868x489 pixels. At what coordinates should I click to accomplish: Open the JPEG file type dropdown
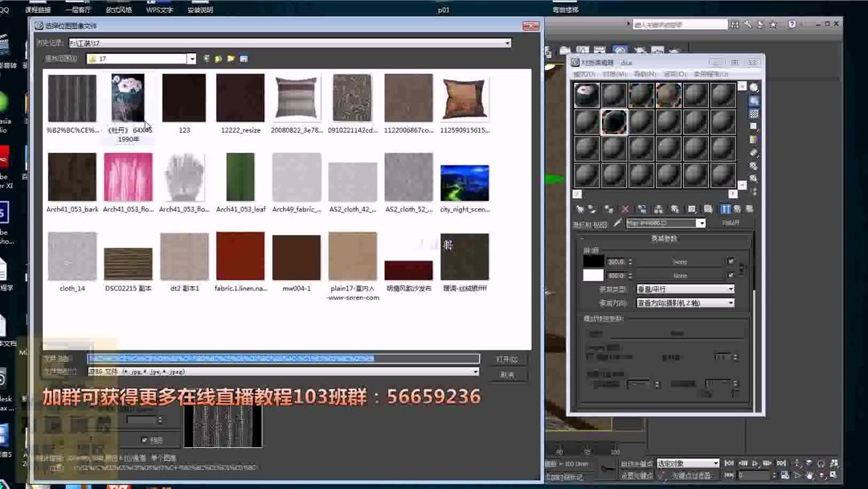477,371
